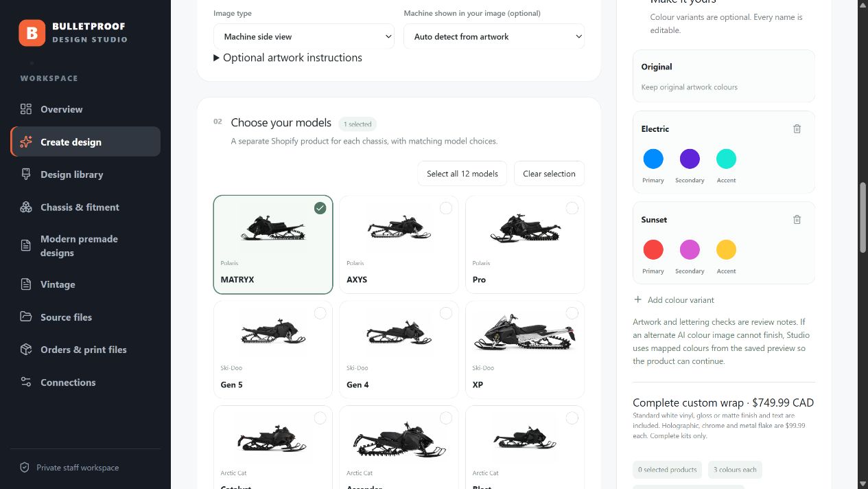This screenshot has height=489, width=868.
Task: Click the page vertical scrollbar
Action: pos(863,216)
